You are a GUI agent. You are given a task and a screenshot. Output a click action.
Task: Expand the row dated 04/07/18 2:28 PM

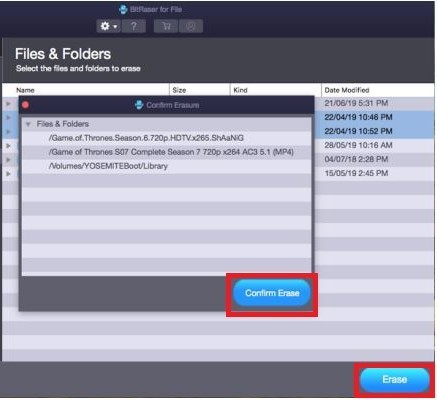8,160
